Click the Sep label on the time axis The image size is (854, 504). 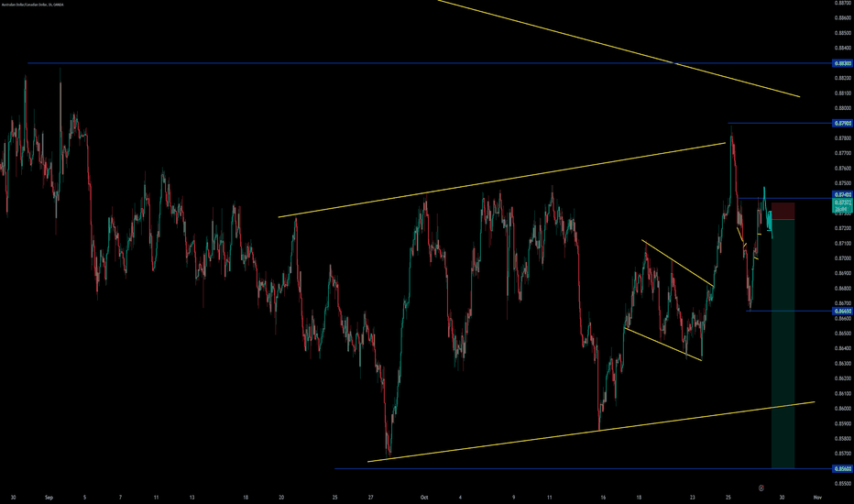(49, 498)
